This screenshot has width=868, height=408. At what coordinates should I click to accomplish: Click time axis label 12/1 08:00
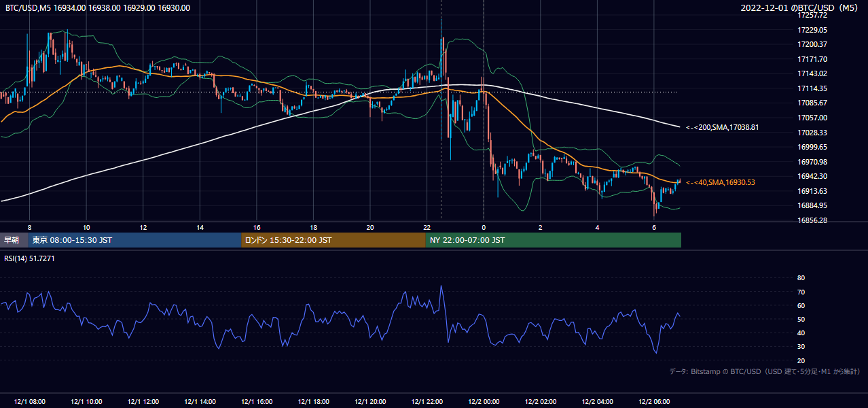(x=30, y=402)
